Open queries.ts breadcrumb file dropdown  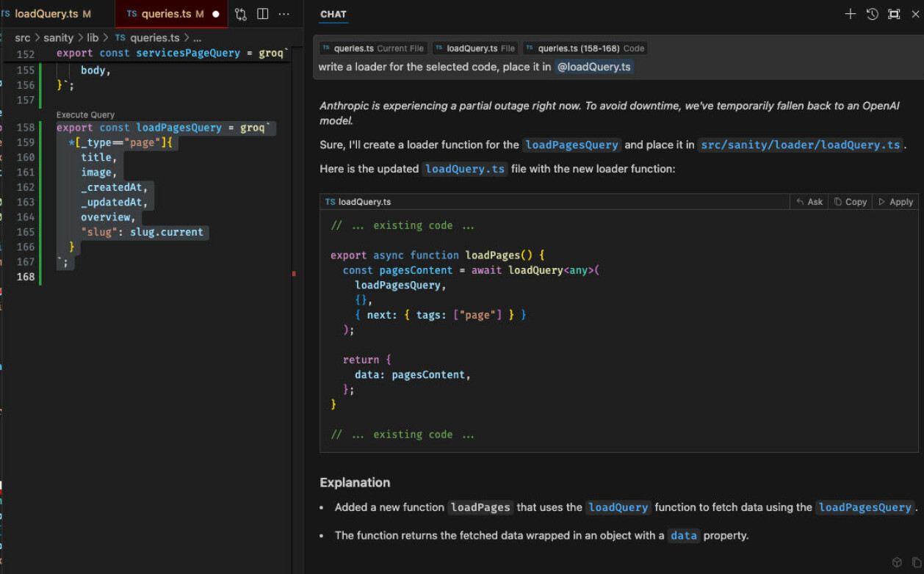(154, 37)
